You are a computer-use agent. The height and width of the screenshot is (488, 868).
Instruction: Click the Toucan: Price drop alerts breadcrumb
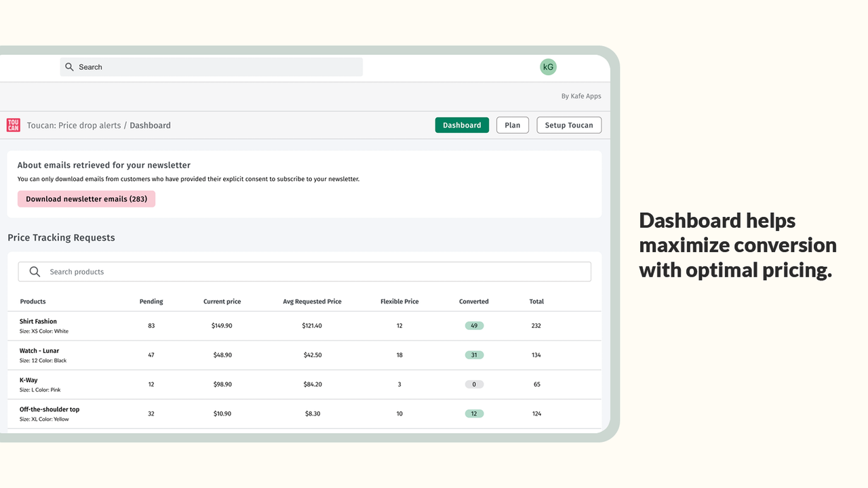[74, 125]
